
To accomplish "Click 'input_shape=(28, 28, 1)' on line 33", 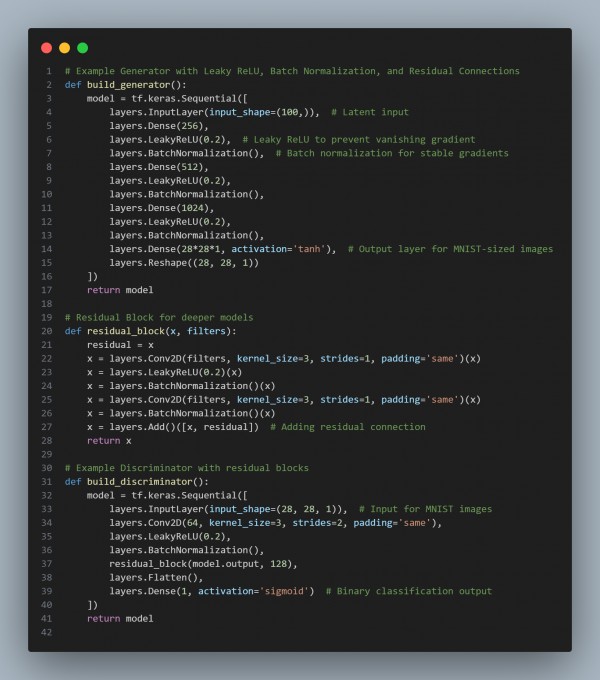I will coord(275,509).
